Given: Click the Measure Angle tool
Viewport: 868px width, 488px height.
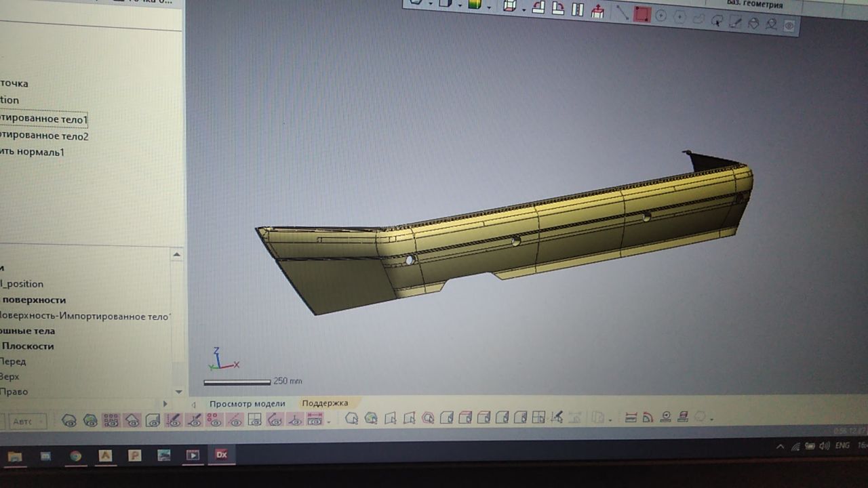Looking at the screenshot, I should point(648,418).
